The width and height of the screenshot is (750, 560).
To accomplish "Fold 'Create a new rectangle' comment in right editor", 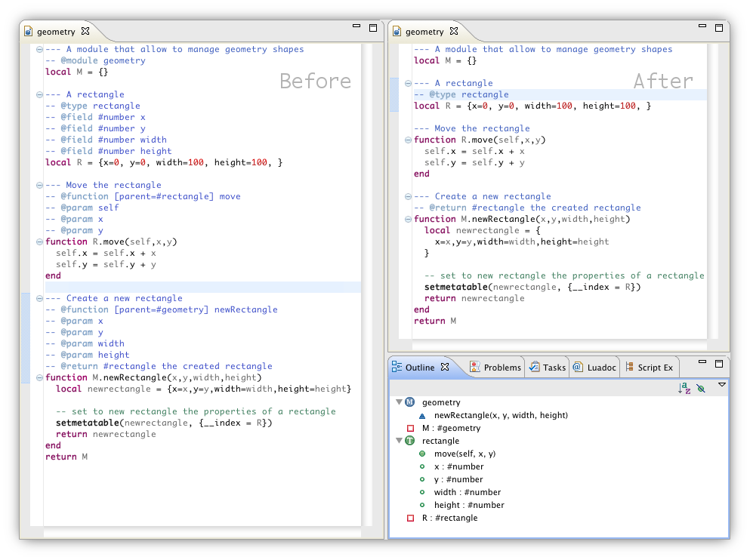I will click(408, 196).
